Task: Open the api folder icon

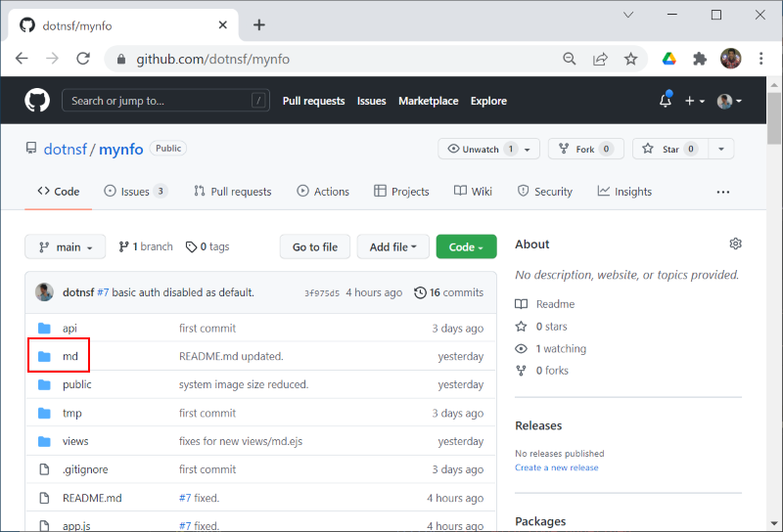Action: [44, 328]
